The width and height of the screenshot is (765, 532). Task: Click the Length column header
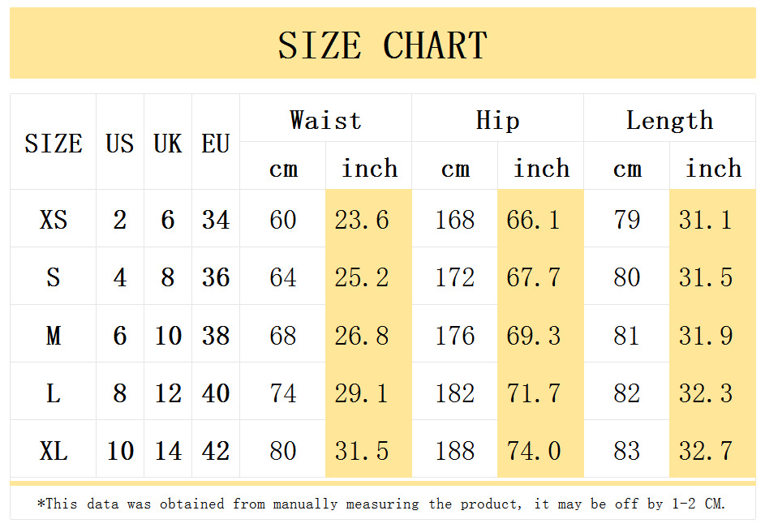tap(670, 118)
